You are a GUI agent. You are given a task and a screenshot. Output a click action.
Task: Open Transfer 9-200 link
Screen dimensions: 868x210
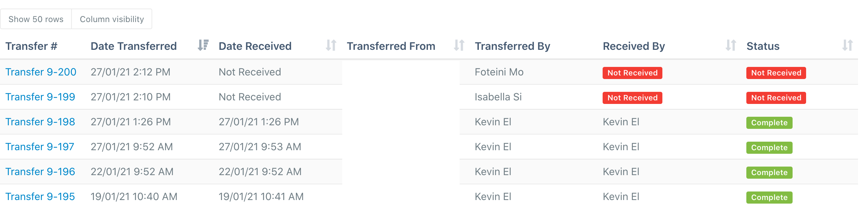(x=41, y=72)
